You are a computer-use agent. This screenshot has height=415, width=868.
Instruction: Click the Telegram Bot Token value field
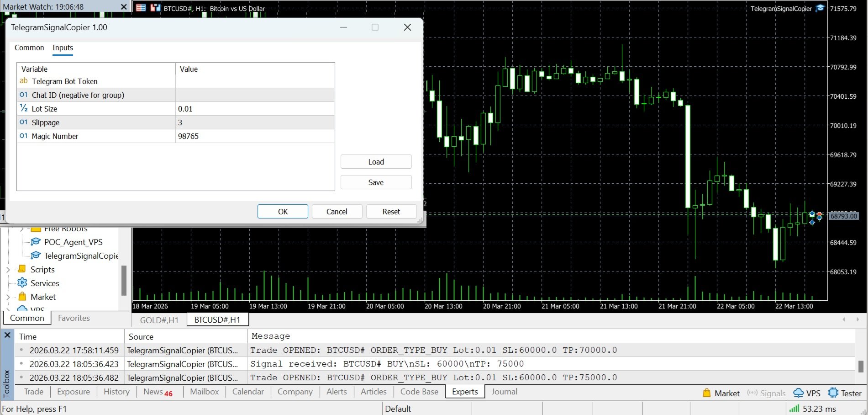255,81
